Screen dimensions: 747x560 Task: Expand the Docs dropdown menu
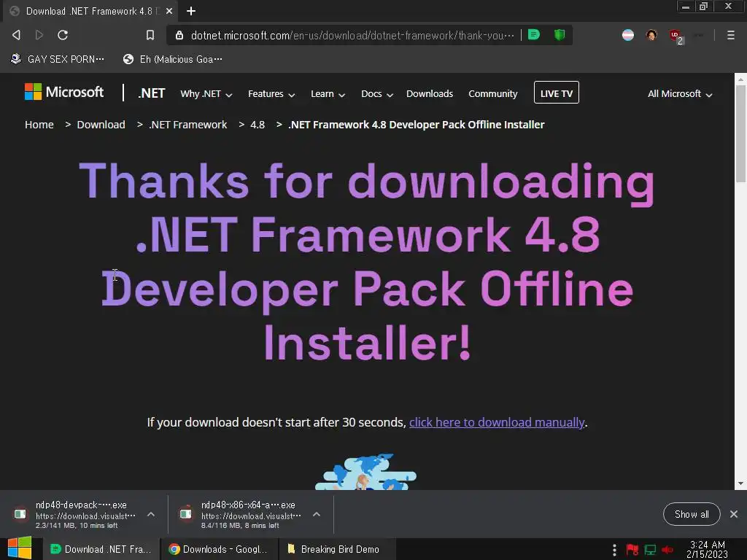click(x=377, y=94)
